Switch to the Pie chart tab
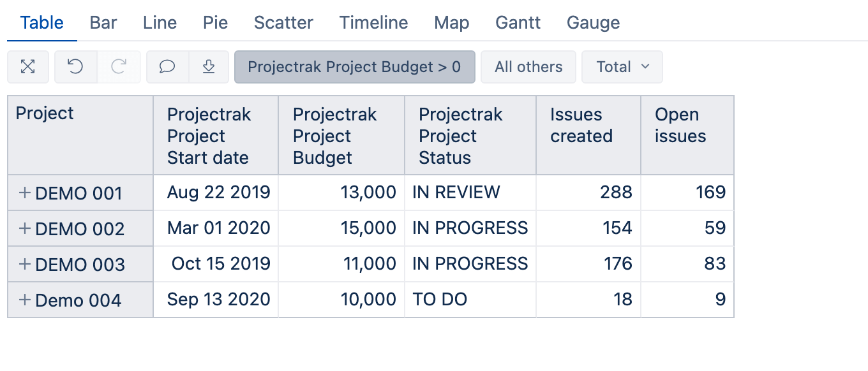Screen dimensions: 868x371 pyautogui.click(x=216, y=23)
